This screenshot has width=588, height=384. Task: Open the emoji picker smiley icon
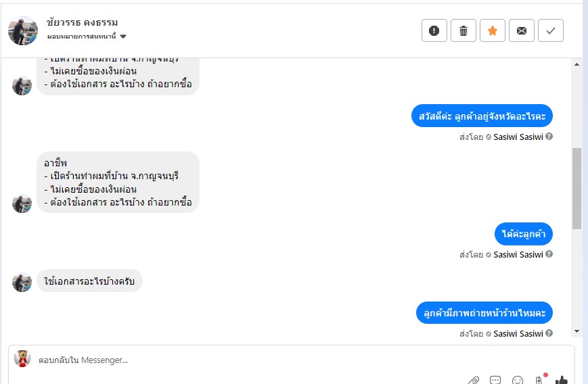pyautogui.click(x=518, y=380)
